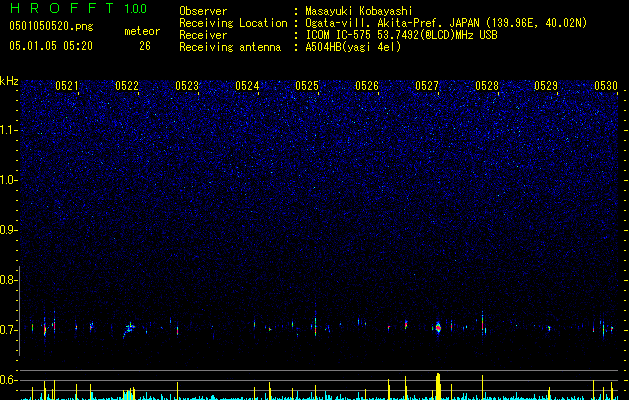The image size is (629, 400).
Task: Click the 1.1 kHz axis label
Action: (x=8, y=130)
